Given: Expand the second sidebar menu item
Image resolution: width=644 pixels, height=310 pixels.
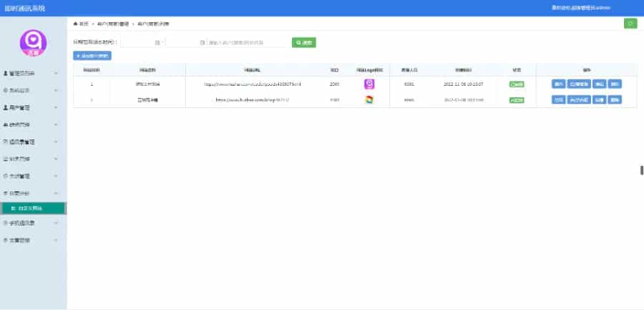Looking at the screenshot, I should [x=33, y=91].
